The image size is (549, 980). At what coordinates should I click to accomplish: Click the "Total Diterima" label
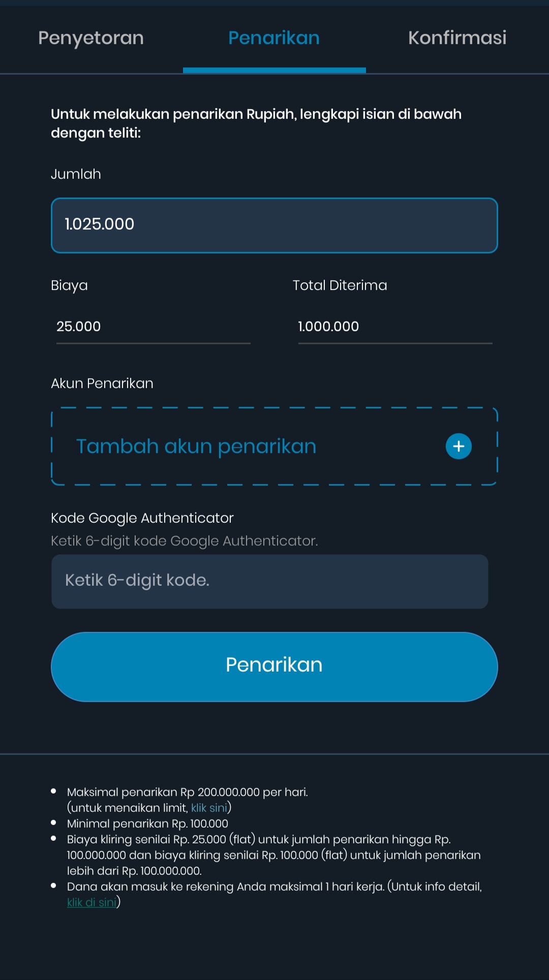pyautogui.click(x=340, y=286)
